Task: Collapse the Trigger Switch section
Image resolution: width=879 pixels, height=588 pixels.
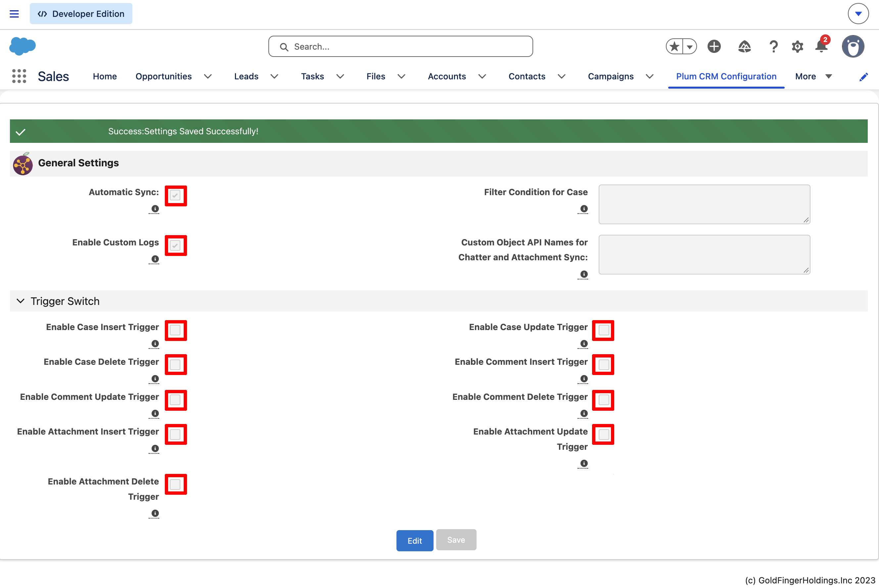Action: (21, 301)
